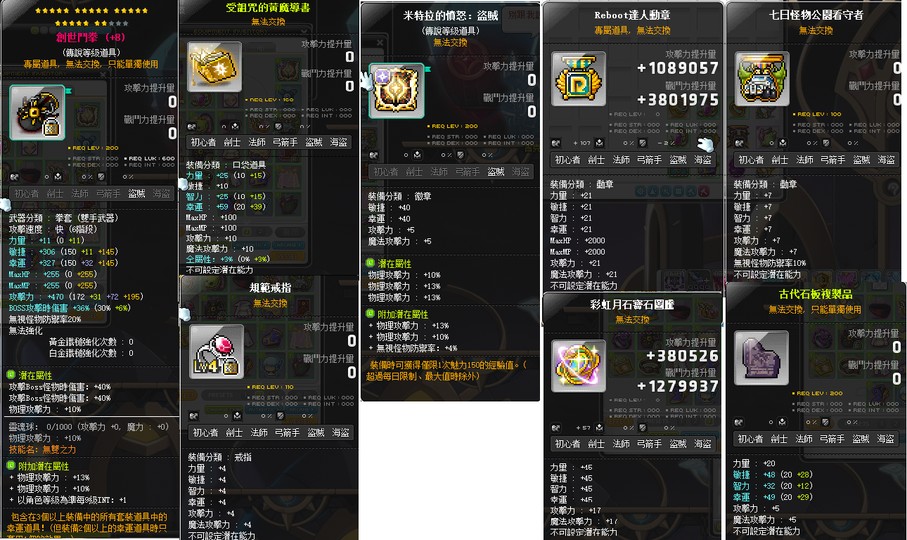Image resolution: width=907 pixels, height=540 pixels.
Task: Select the Reboot達人勳章 medal icon
Action: (578, 79)
